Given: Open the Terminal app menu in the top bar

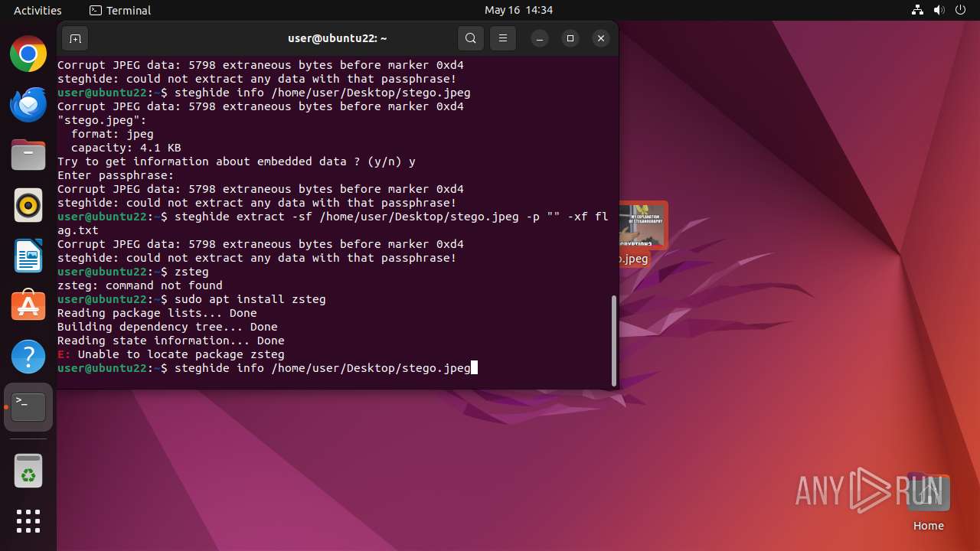Looking at the screenshot, I should click(x=120, y=10).
